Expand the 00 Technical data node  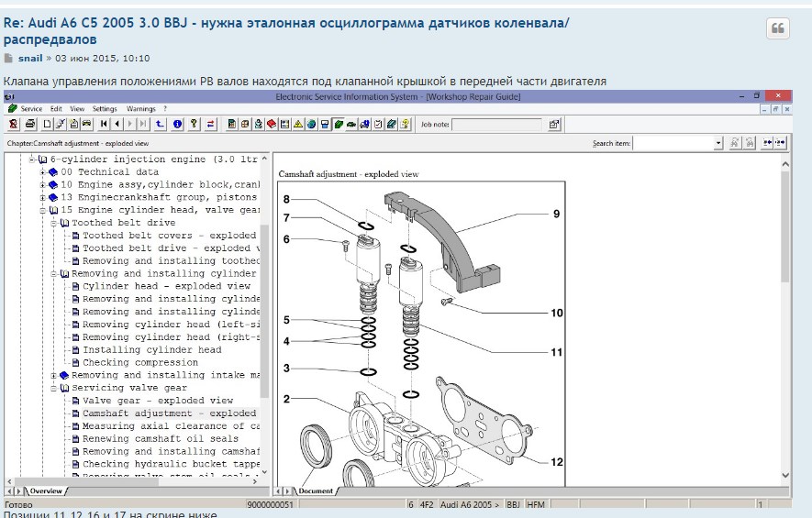(x=43, y=171)
